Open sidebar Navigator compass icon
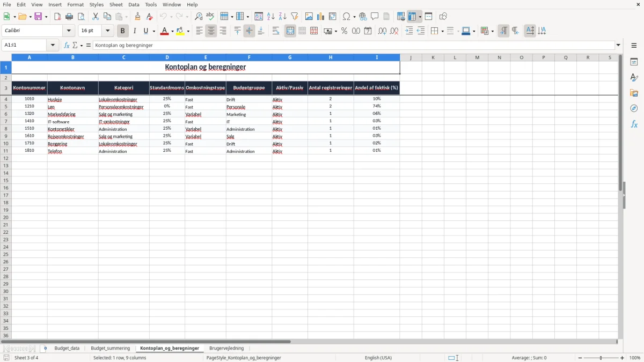 click(634, 108)
